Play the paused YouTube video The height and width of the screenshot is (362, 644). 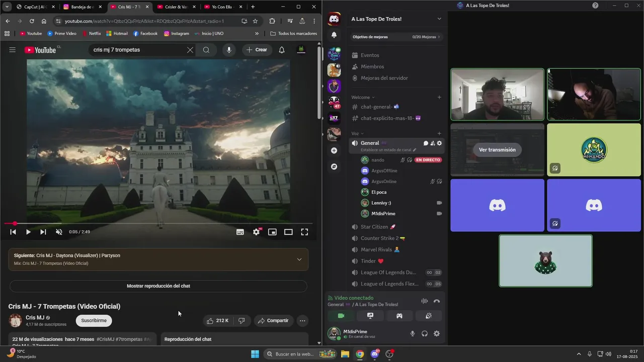click(x=28, y=232)
